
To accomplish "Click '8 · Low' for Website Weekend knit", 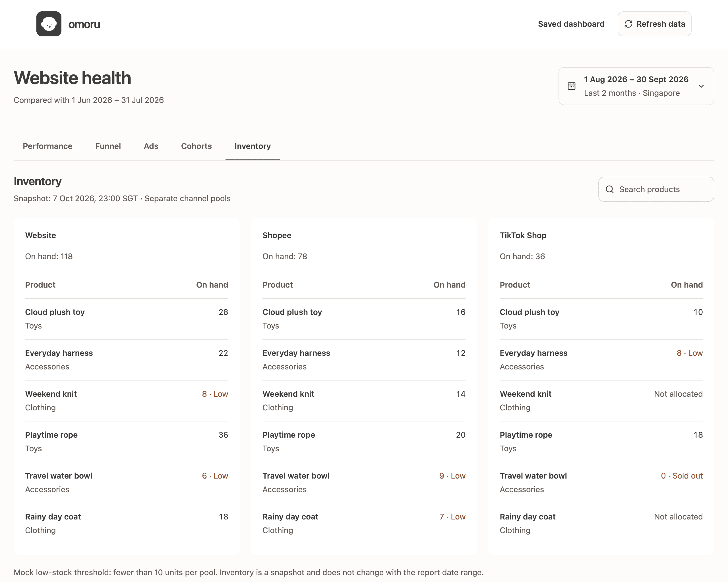I will pyautogui.click(x=215, y=394).
